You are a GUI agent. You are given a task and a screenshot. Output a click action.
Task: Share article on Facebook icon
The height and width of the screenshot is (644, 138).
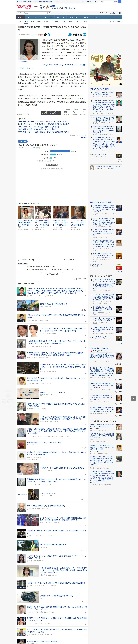click(x=49, y=35)
